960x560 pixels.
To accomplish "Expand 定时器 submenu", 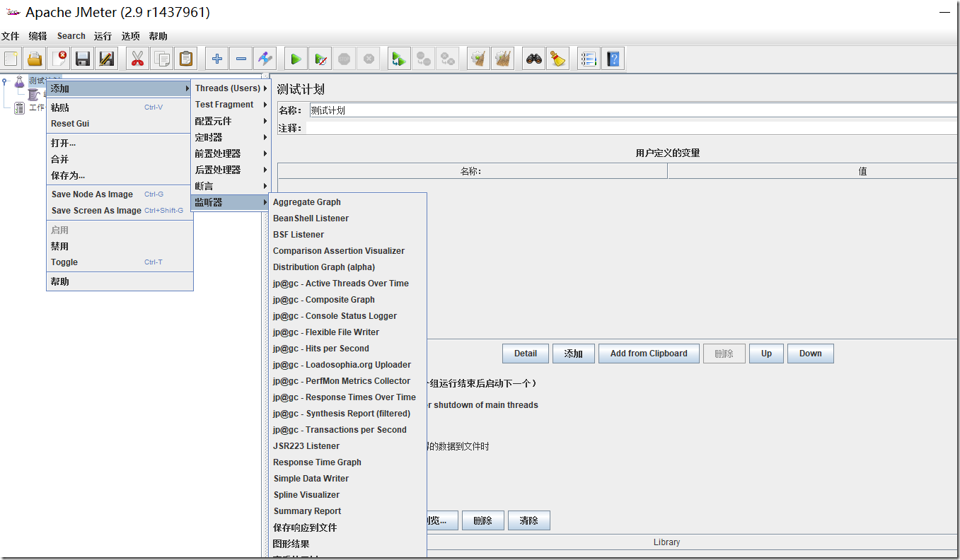I will 231,137.
